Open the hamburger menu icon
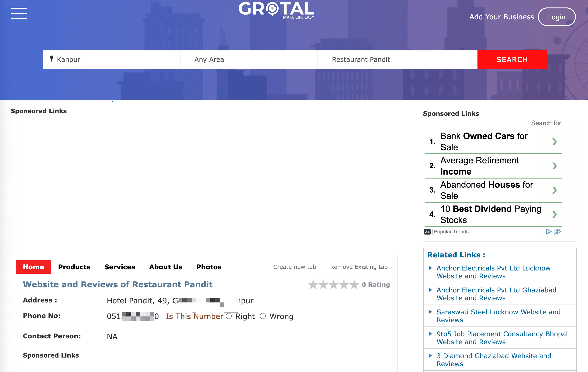Viewport: 588px width, 372px height. pyautogui.click(x=19, y=13)
